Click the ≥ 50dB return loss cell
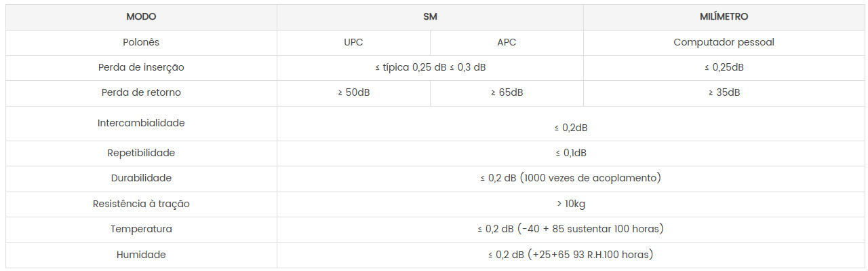 353,92
